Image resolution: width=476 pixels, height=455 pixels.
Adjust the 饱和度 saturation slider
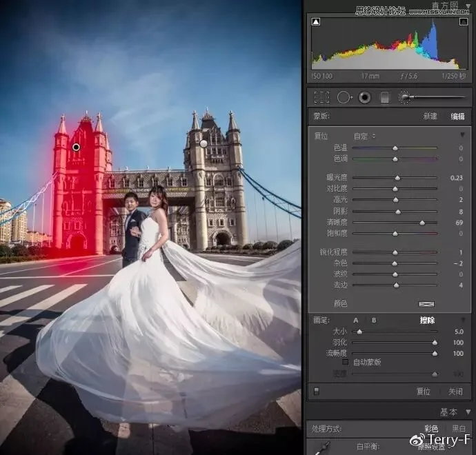click(395, 234)
